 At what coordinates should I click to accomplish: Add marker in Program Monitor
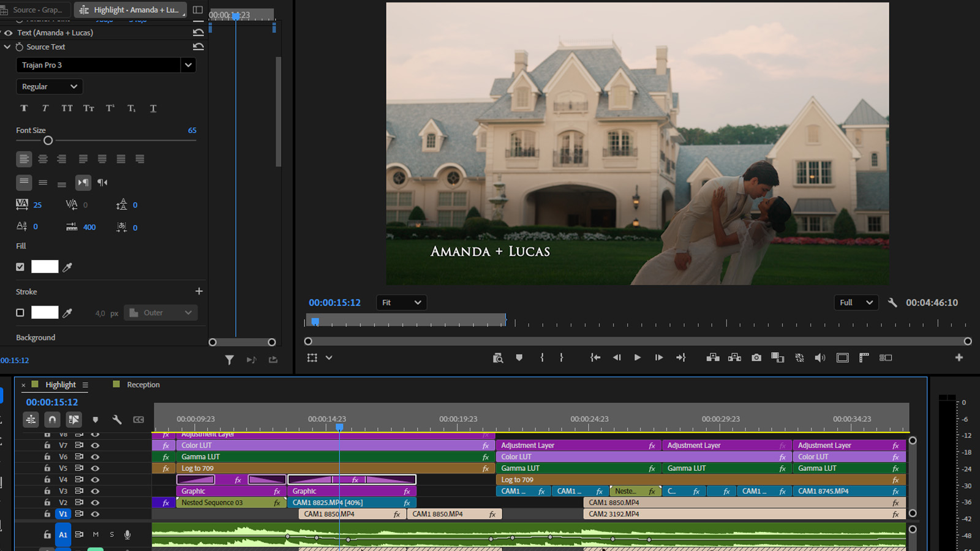coord(519,358)
